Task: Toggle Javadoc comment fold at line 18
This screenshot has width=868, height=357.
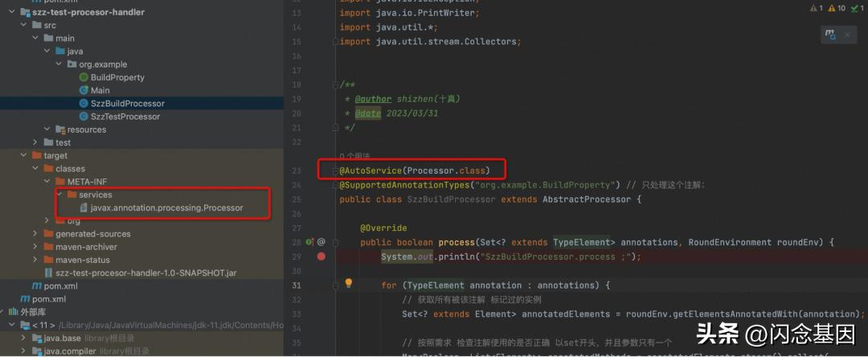Action: coord(335,84)
